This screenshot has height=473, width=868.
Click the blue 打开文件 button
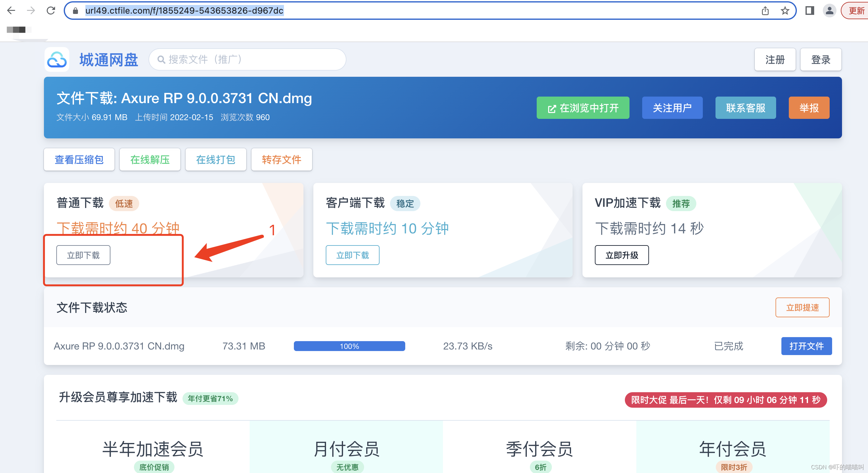[806, 346]
